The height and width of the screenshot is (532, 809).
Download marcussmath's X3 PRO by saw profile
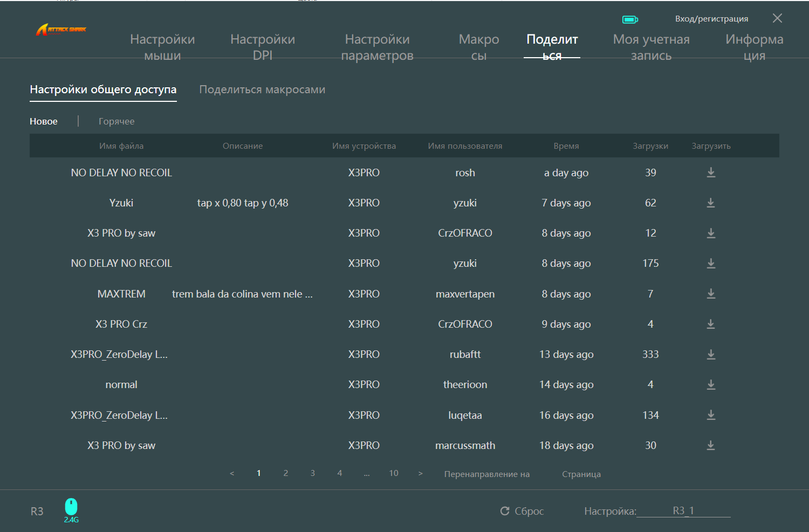(711, 445)
